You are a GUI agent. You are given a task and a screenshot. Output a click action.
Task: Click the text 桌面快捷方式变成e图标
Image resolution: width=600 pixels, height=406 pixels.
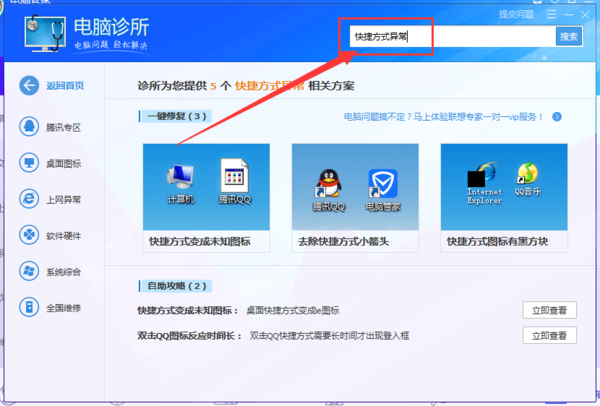[293, 310]
